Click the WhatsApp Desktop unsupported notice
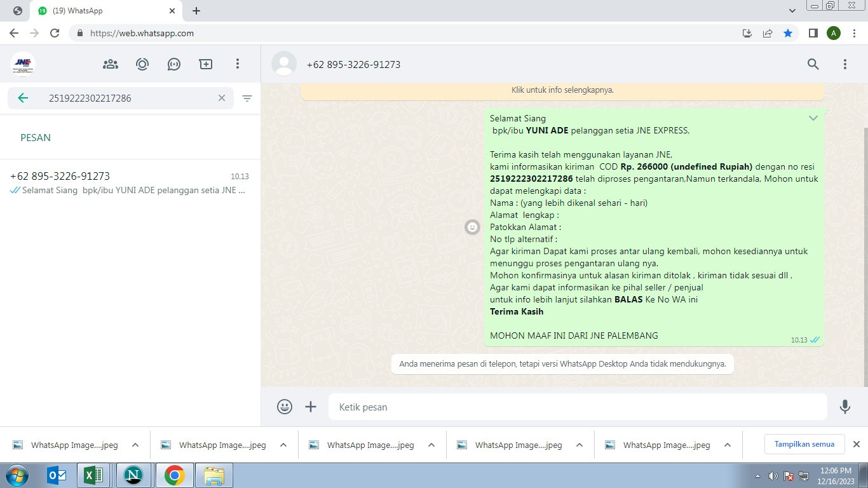This screenshot has height=488, width=868. [x=562, y=364]
